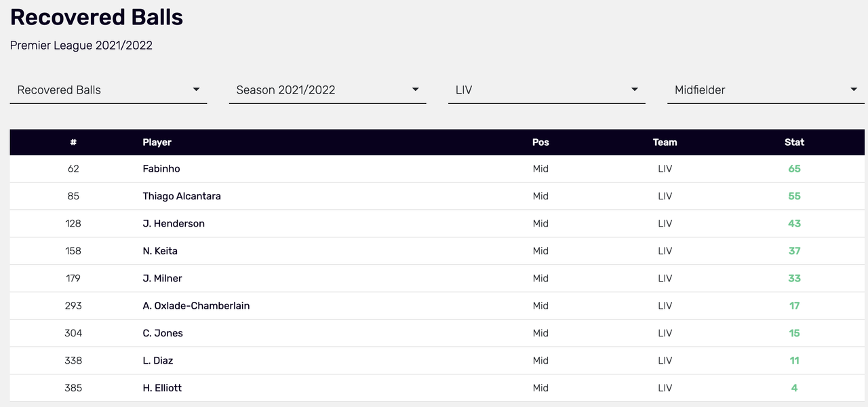The image size is (868, 407).
Task: Click the # rank column header
Action: pos(73,142)
